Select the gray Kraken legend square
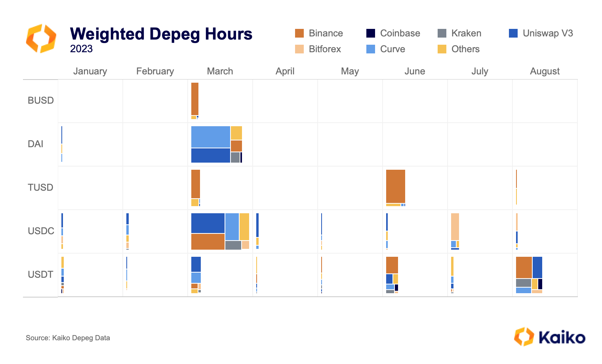 coord(441,33)
